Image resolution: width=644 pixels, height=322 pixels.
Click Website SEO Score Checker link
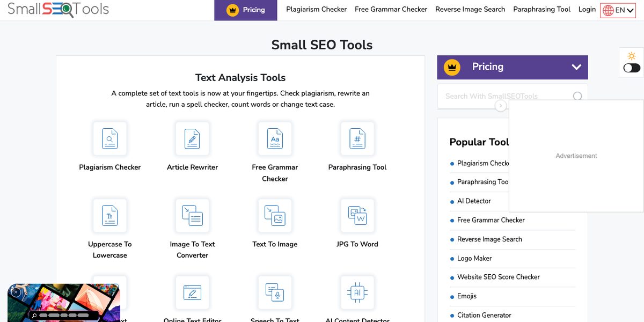tap(499, 277)
